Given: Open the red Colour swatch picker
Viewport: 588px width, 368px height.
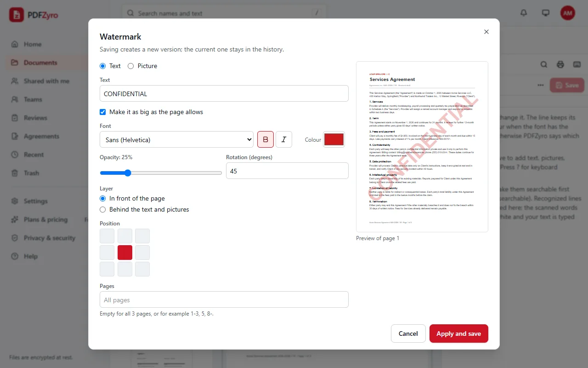Looking at the screenshot, I should click(334, 139).
